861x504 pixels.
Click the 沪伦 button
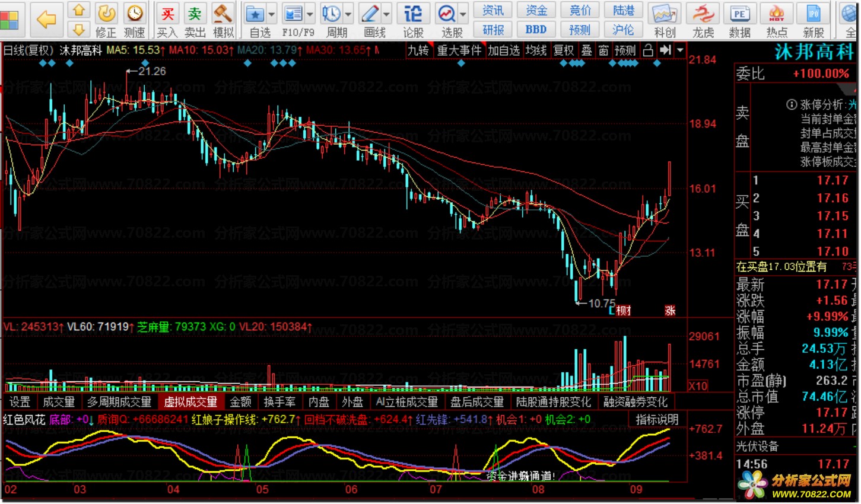(x=623, y=29)
